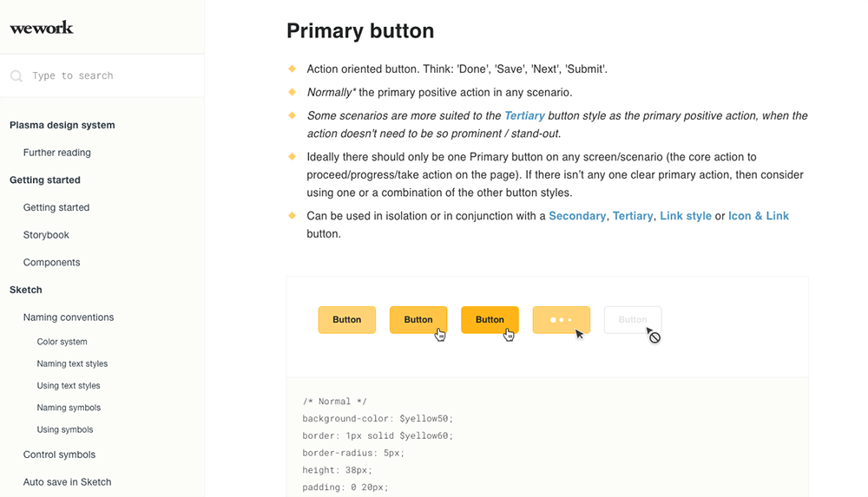The width and height of the screenshot is (868, 497).
Task: Open the Icon & Link link
Action: (x=758, y=216)
